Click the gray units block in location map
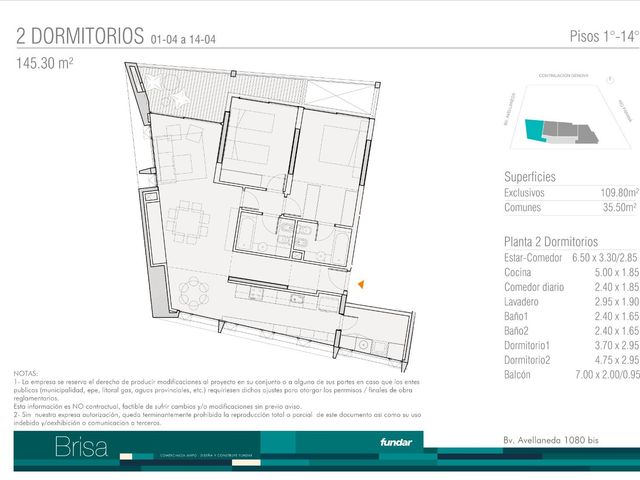Screen dimensions: 640x480 tap(571, 133)
